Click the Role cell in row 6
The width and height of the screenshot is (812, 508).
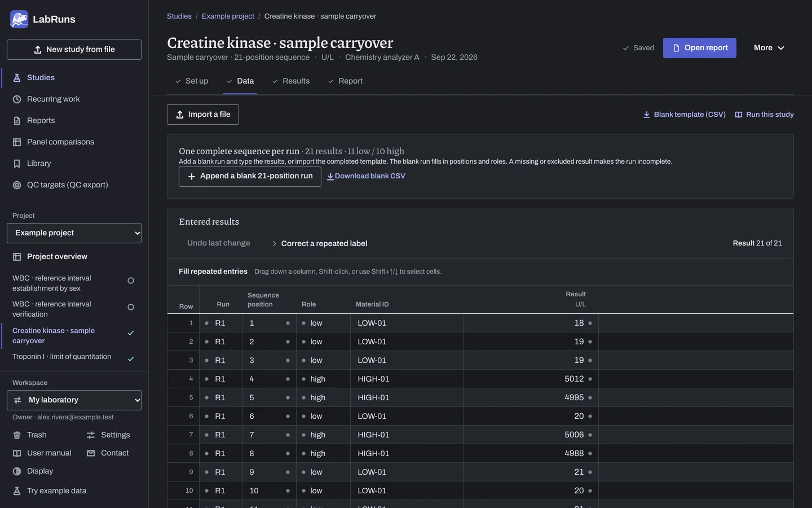pyautogui.click(x=324, y=417)
